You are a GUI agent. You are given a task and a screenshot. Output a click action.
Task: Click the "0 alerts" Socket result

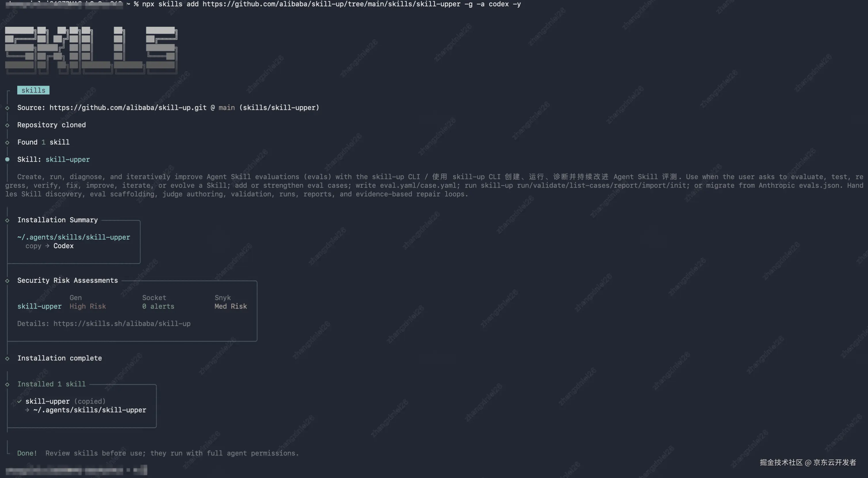(x=158, y=307)
